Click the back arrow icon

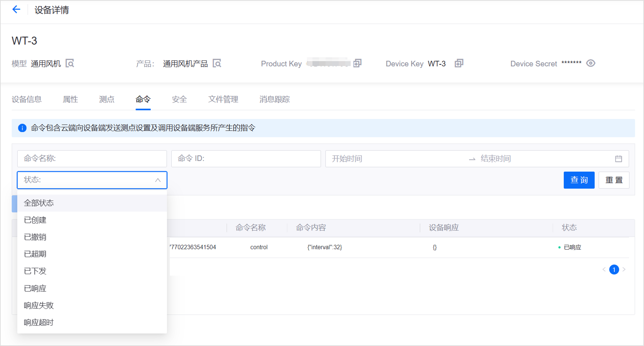(x=16, y=10)
